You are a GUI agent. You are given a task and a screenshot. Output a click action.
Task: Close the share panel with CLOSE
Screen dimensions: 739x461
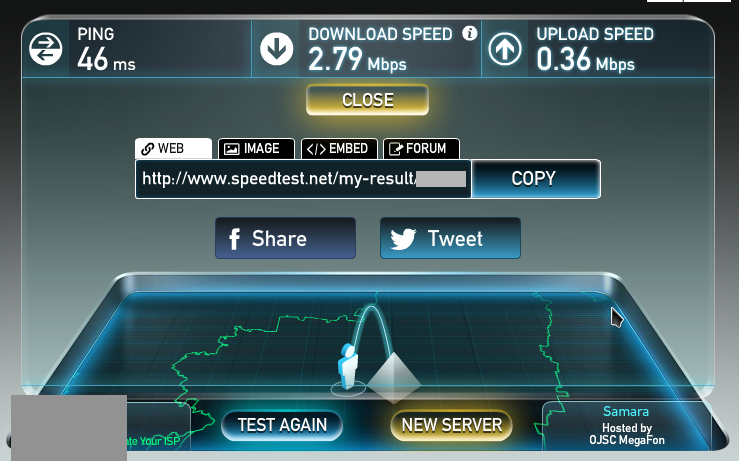coord(368,100)
